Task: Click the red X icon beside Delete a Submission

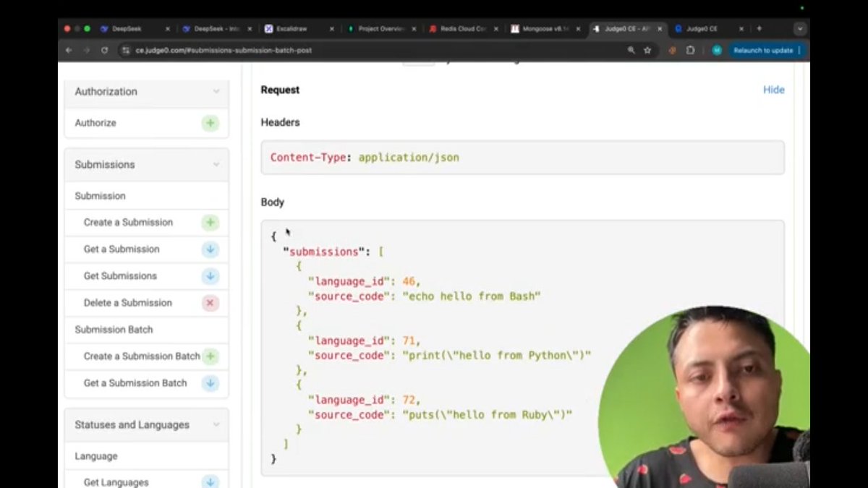Action: click(x=210, y=303)
